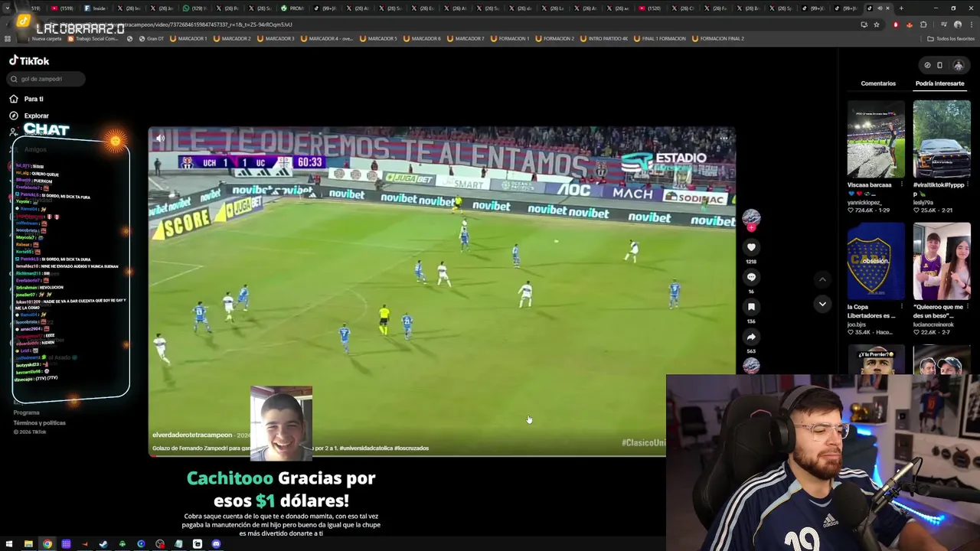This screenshot has height=551, width=980.
Task: Open more options for the 'Quieeroo que me' video
Action: point(968,308)
